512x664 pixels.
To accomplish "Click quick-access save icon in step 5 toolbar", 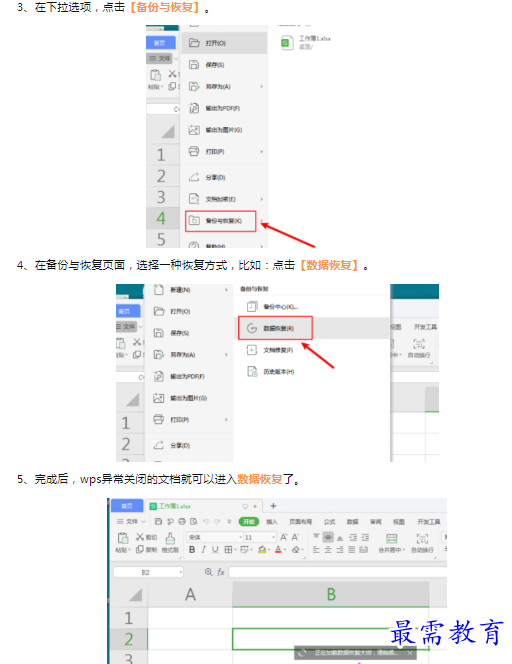I will [x=158, y=521].
